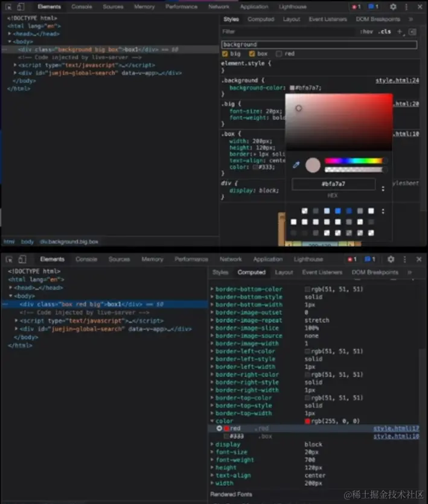Focus the Filter styles input
The height and width of the screenshot is (504, 428).
pos(288,31)
